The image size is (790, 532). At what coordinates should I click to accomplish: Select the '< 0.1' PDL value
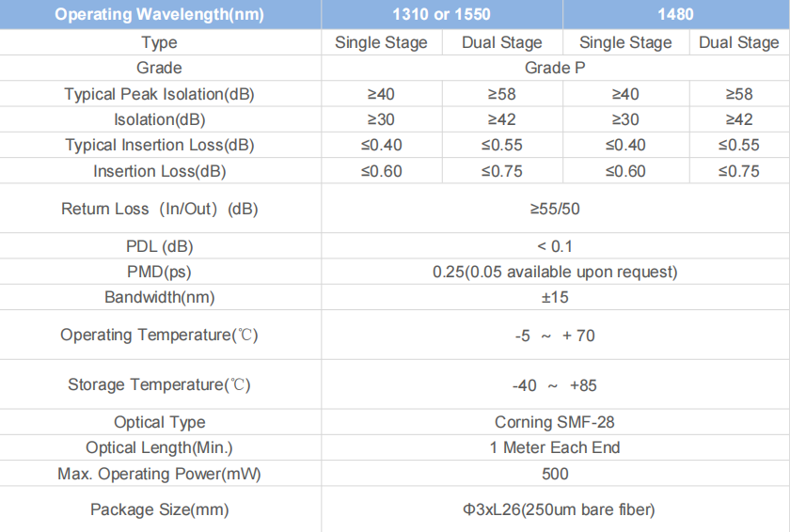(555, 246)
